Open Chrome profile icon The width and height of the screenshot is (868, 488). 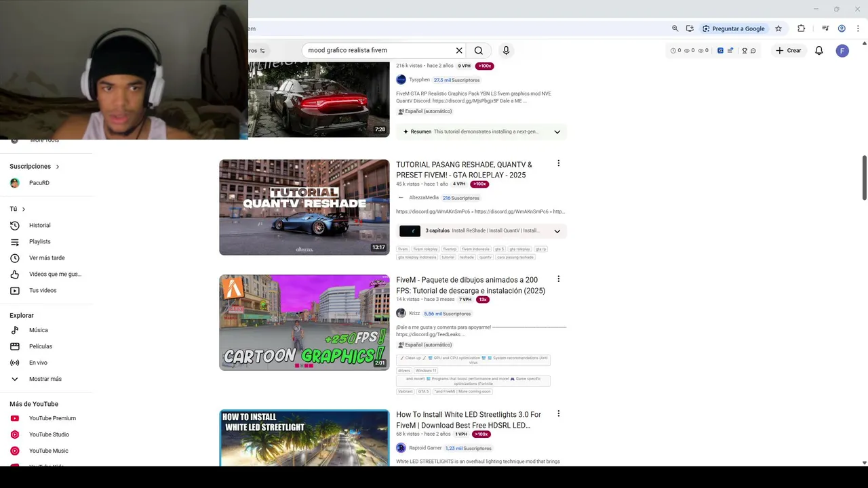(x=842, y=28)
